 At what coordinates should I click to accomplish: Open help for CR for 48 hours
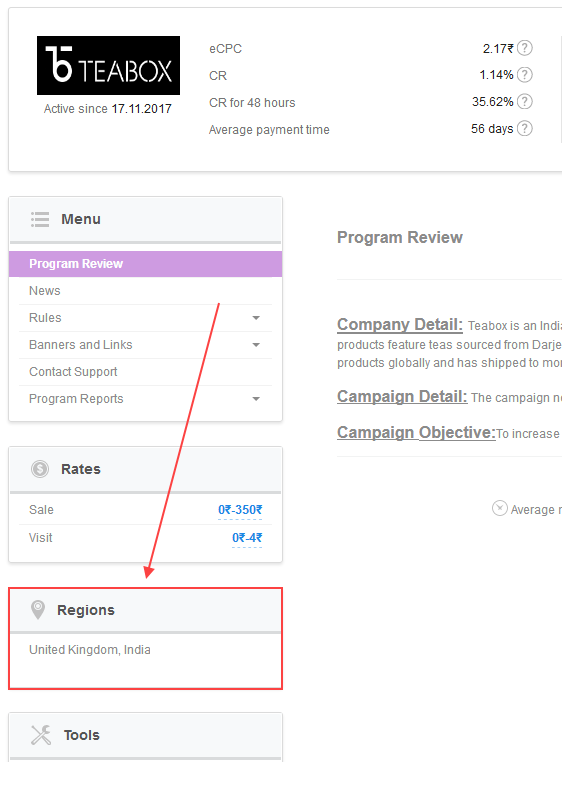(524, 101)
